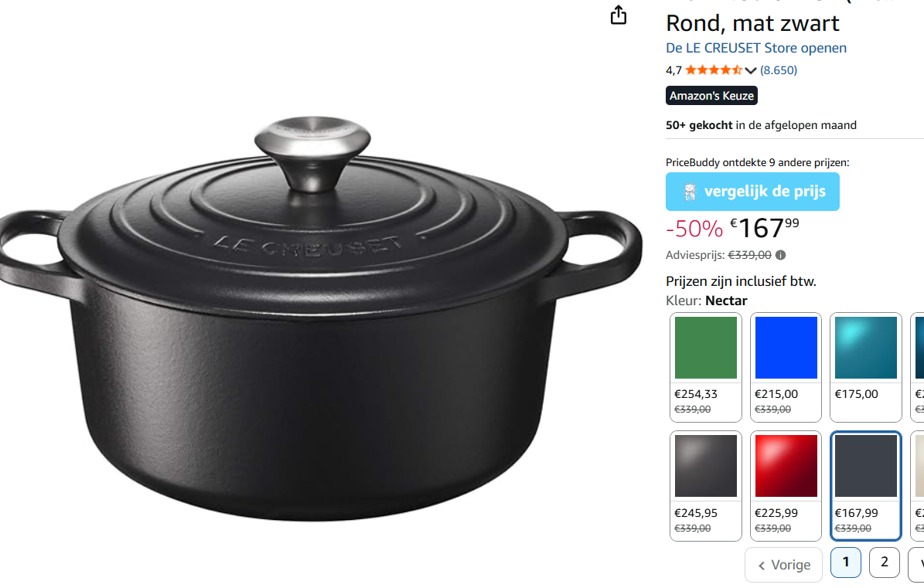Image resolution: width=924 pixels, height=588 pixels.
Task: Select the dark grey swatch €245,95
Action: pyautogui.click(x=705, y=485)
